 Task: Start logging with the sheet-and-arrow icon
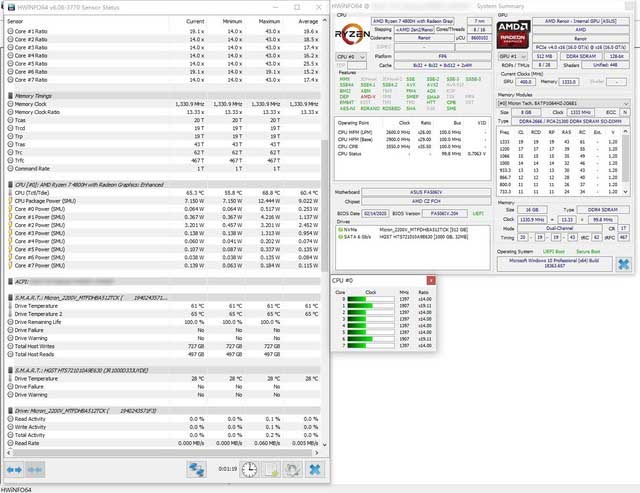coord(271,470)
